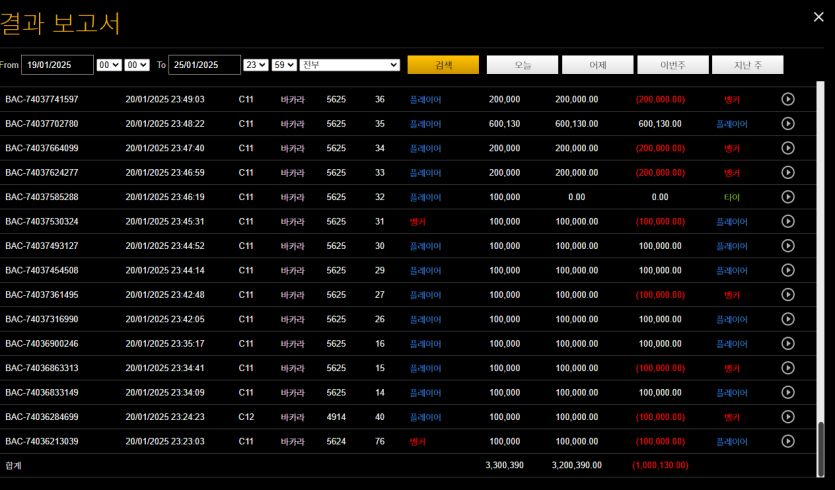The image size is (835, 490).
Task: Open replay for C12 bet BAC-74036284699
Action: [x=787, y=416]
